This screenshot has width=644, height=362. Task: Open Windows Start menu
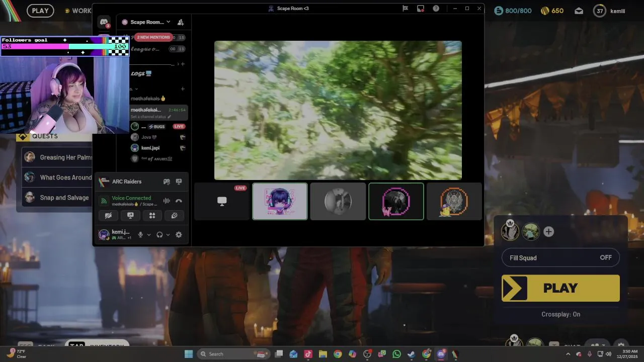189,354
